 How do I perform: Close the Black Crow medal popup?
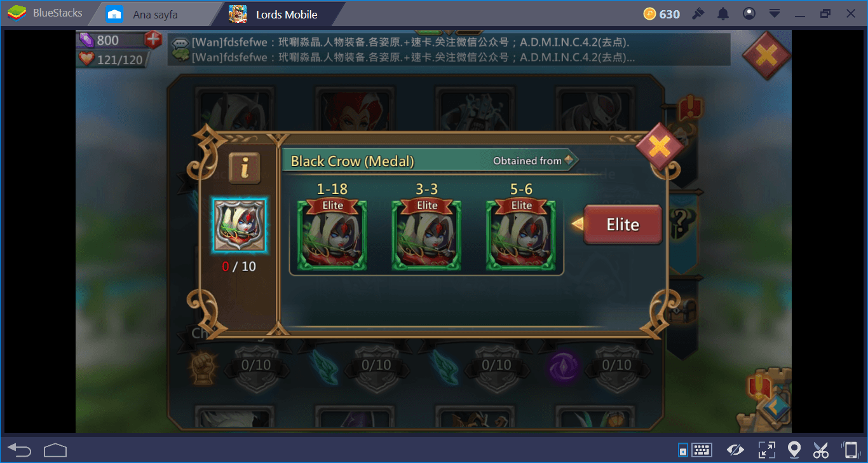coord(659,147)
